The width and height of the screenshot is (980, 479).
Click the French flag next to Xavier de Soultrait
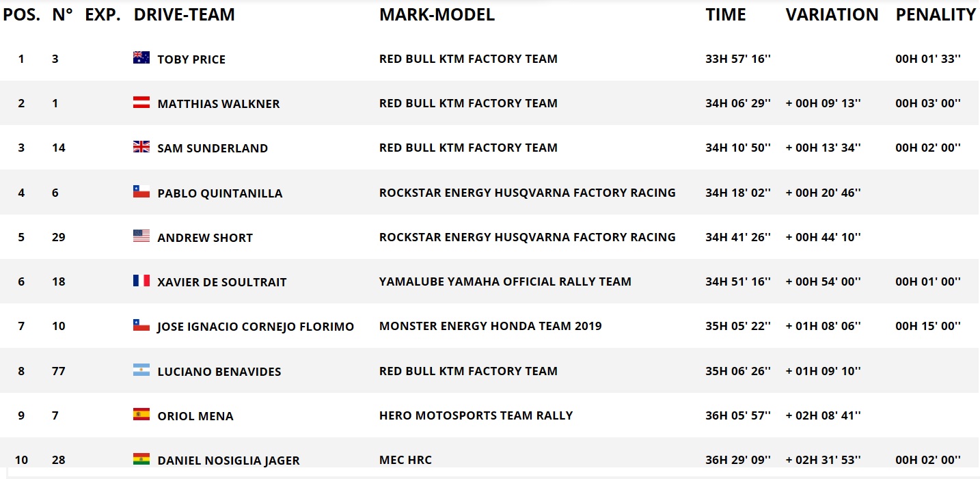point(141,281)
